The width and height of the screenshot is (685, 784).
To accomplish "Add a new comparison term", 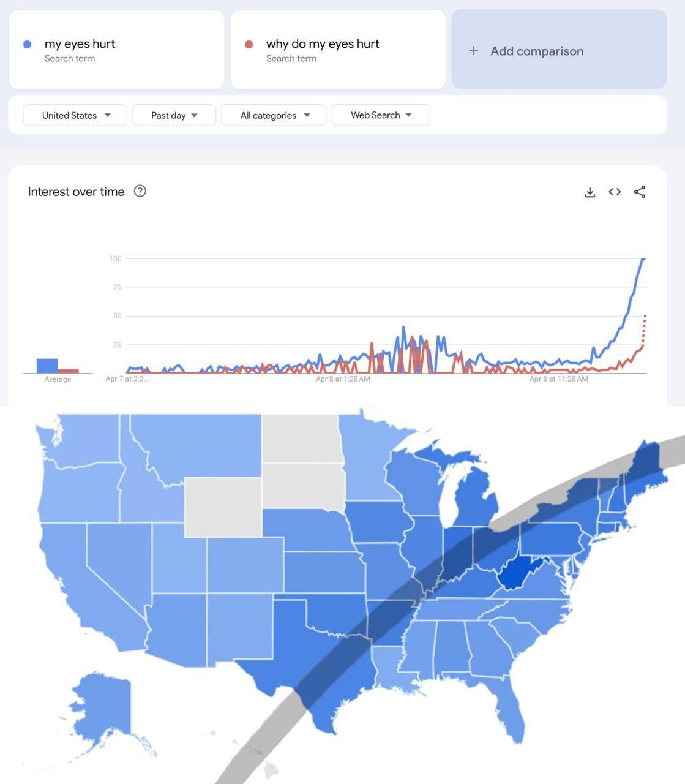I will pos(559,49).
